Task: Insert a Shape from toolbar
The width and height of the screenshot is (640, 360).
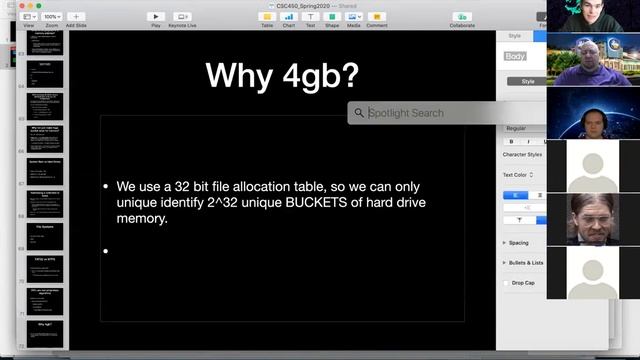Action: tap(332, 17)
